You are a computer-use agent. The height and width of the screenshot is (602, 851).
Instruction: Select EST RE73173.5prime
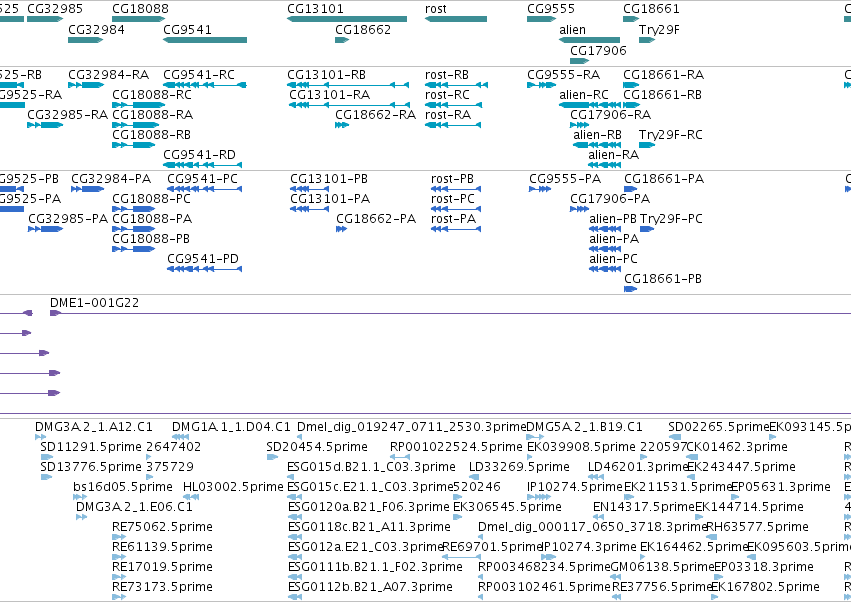tap(162, 587)
